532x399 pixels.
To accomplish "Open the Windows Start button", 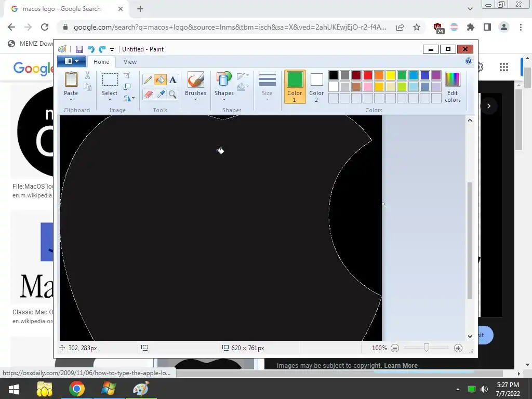I will coord(14,389).
